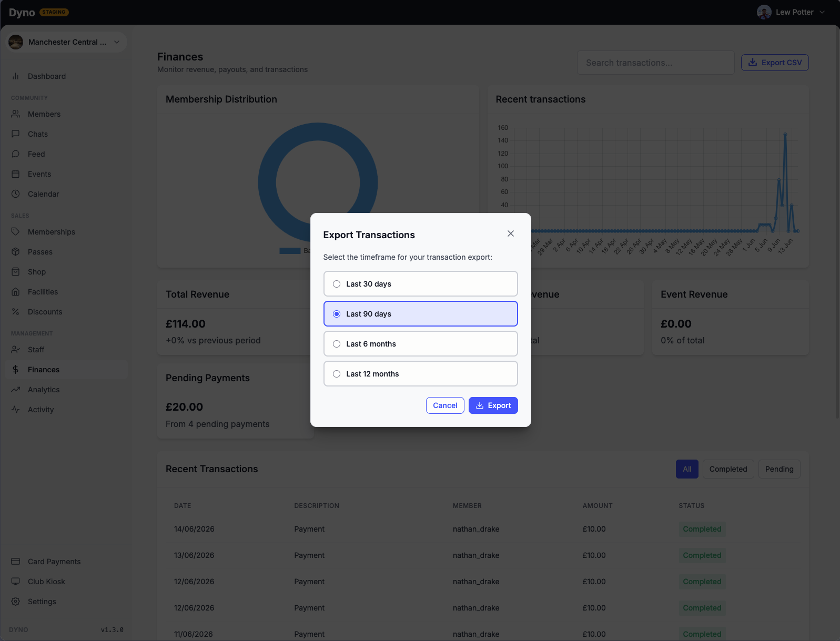Viewport: 840px width, 641px height.
Task: Click the Facilities home icon
Action: click(x=16, y=292)
